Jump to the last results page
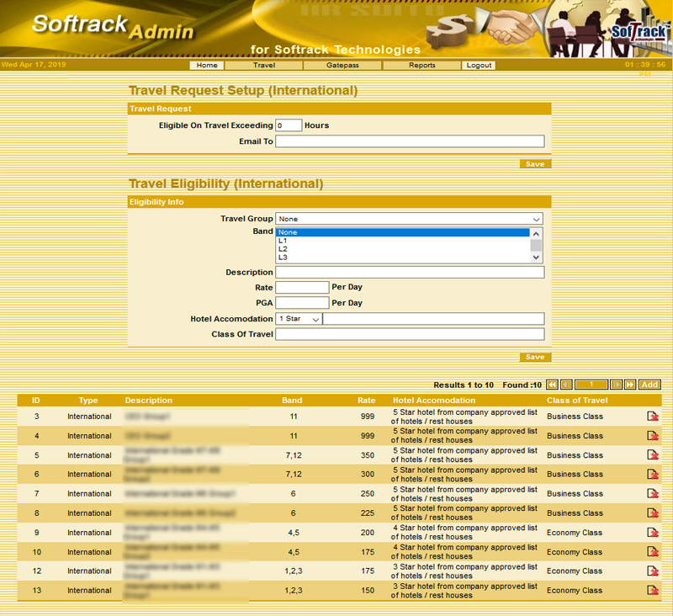The image size is (673, 616). pyautogui.click(x=630, y=385)
